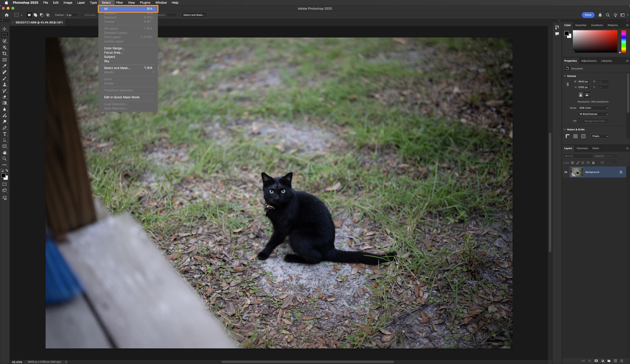Open the notifications bell icon

coord(600,15)
